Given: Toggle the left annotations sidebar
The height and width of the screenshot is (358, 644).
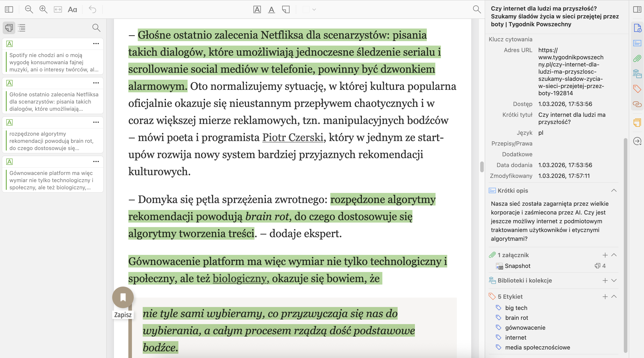Looking at the screenshot, I should pos(9,9).
